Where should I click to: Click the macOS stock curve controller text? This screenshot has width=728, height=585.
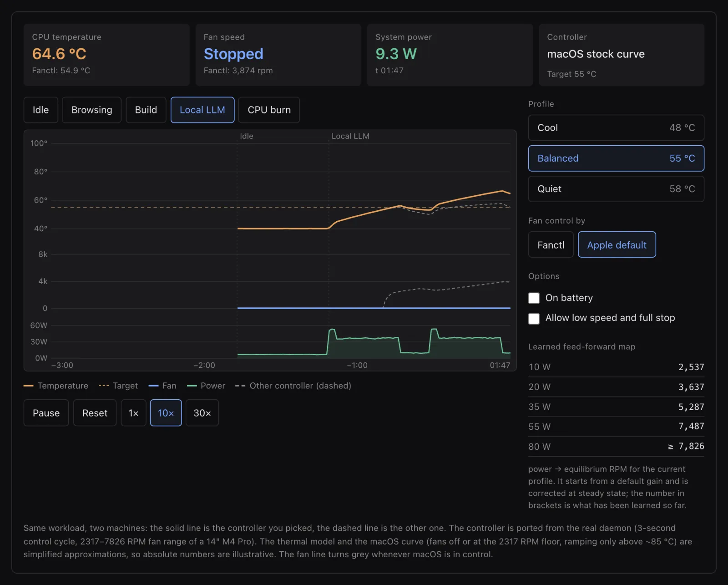click(596, 54)
